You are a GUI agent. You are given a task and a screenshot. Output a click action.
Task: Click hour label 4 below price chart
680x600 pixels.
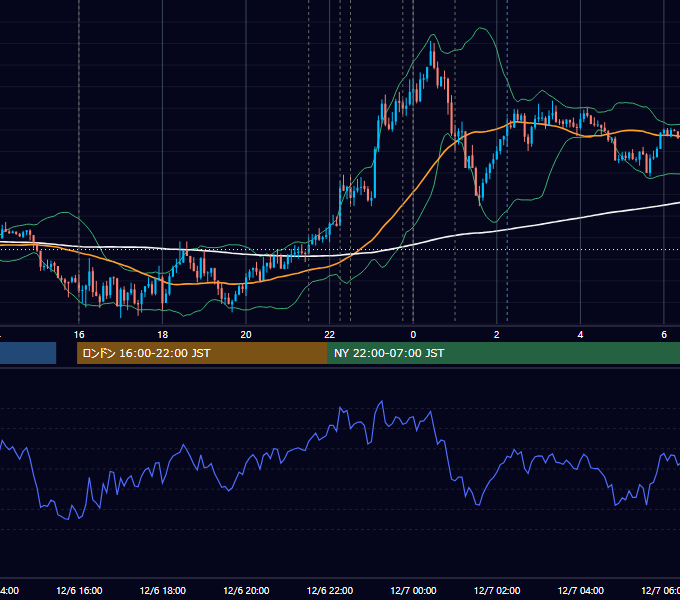click(x=580, y=335)
